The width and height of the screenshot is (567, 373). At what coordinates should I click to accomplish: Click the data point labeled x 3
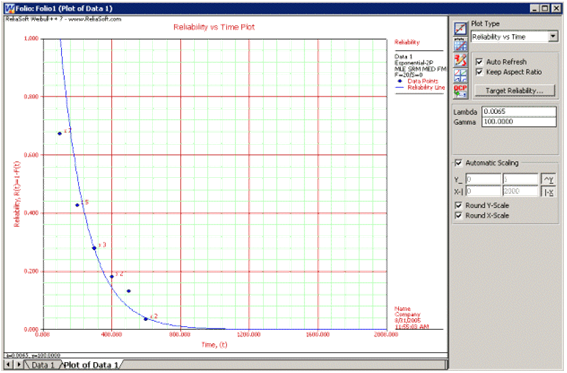(94, 248)
